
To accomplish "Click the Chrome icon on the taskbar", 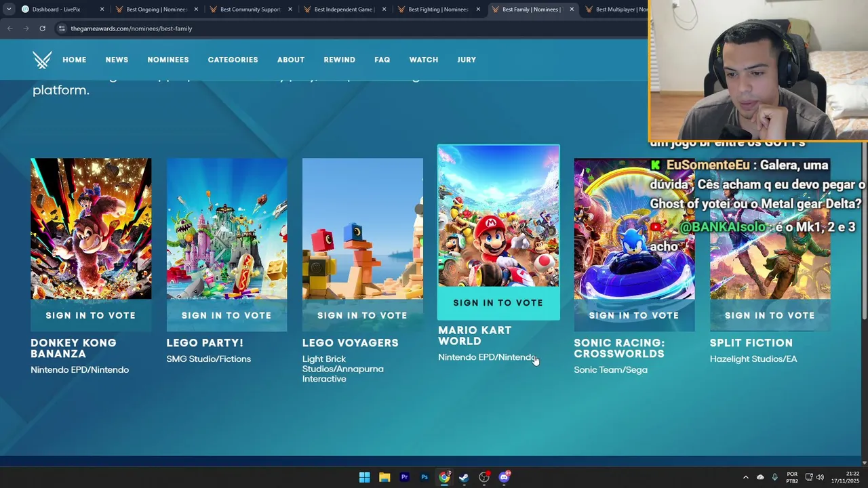I will (444, 477).
